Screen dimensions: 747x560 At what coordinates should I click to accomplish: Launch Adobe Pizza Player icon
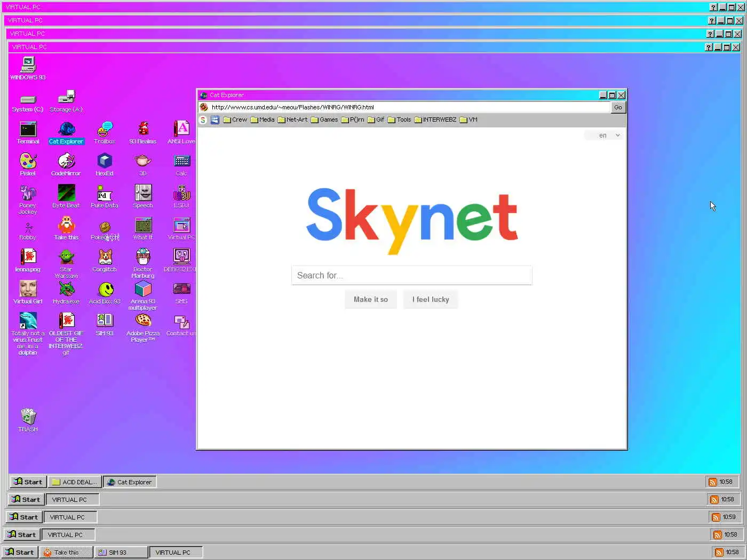[143, 328]
